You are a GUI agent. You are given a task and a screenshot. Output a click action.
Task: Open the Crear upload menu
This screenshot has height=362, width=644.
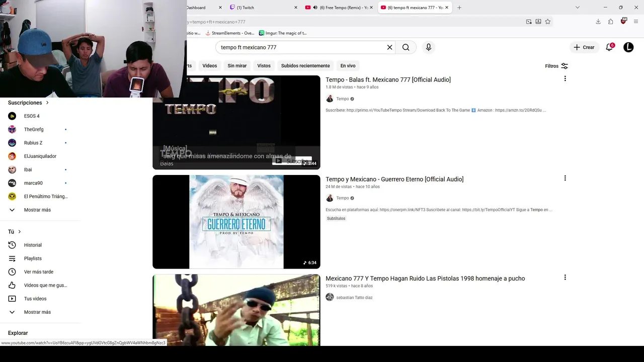[x=584, y=47]
